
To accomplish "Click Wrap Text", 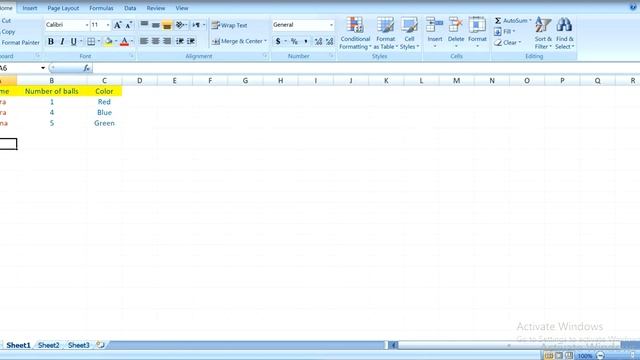I will click(229, 25).
